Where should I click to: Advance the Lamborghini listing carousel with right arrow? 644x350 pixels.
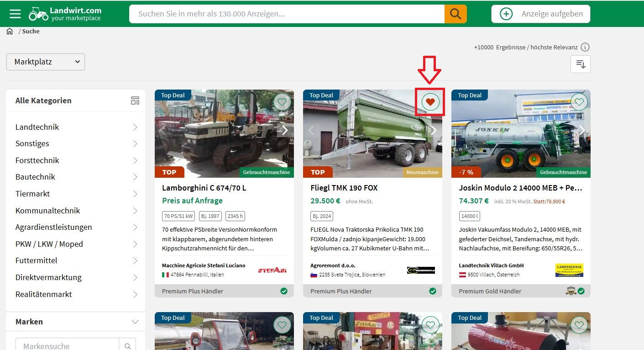click(285, 130)
